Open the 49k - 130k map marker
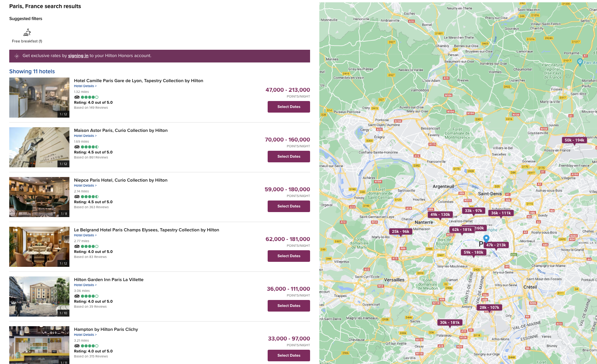 tap(440, 215)
